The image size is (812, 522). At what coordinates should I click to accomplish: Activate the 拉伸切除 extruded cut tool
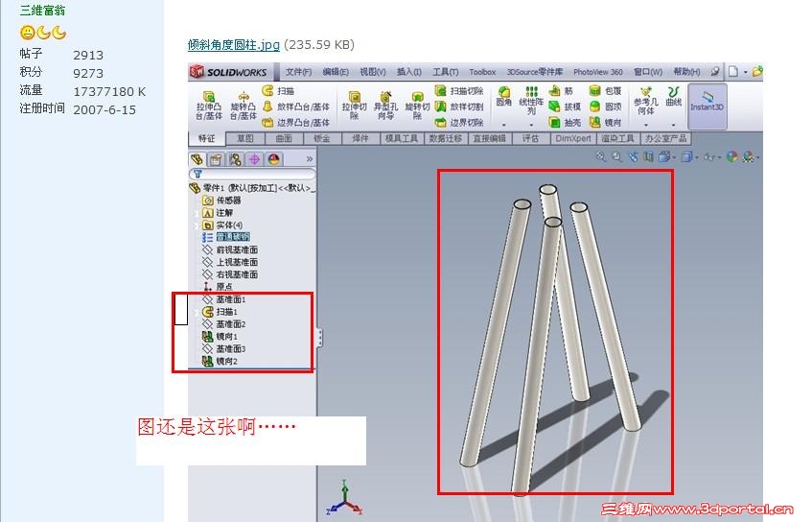point(354,106)
